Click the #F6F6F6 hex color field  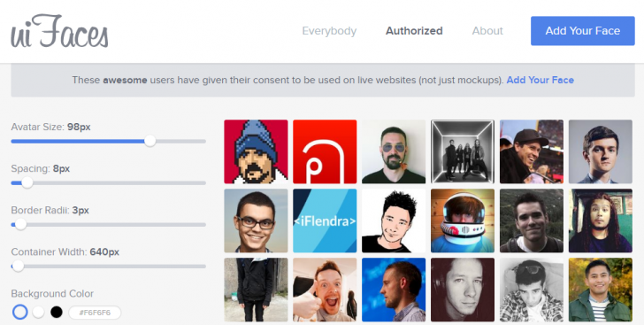[95, 313]
